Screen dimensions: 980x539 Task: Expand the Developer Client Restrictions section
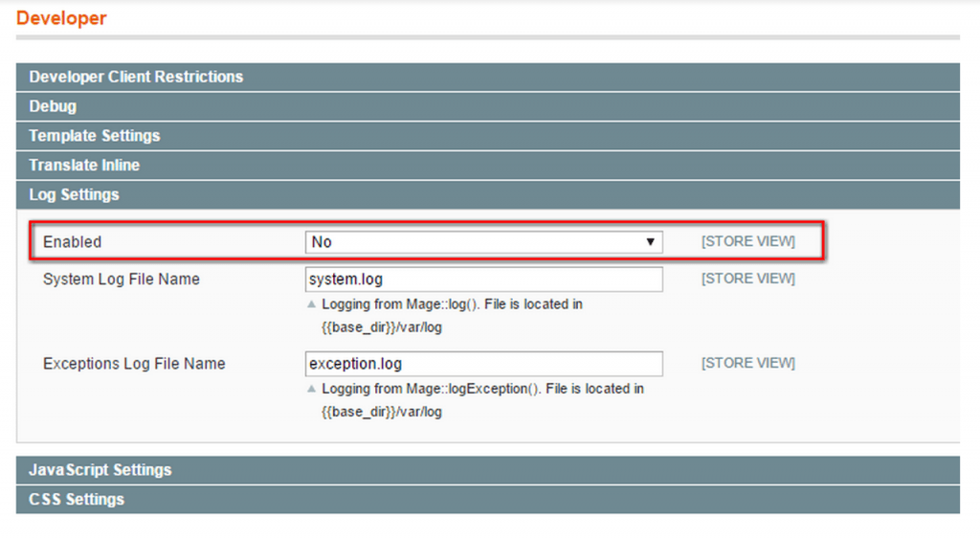coord(487,77)
